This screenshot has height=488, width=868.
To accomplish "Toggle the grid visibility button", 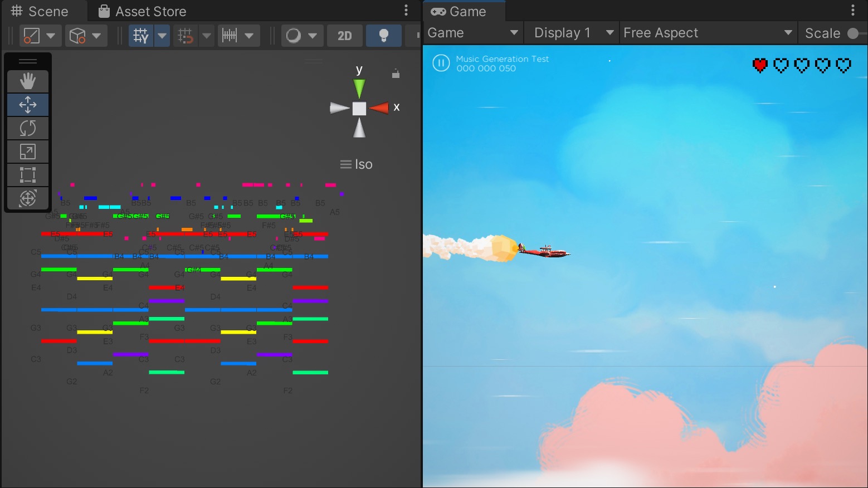I will [141, 36].
